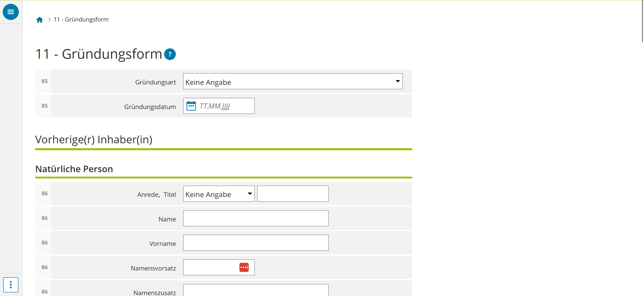Click the home breadcrumb icon
Screen dimensions: 644x296
(39, 20)
